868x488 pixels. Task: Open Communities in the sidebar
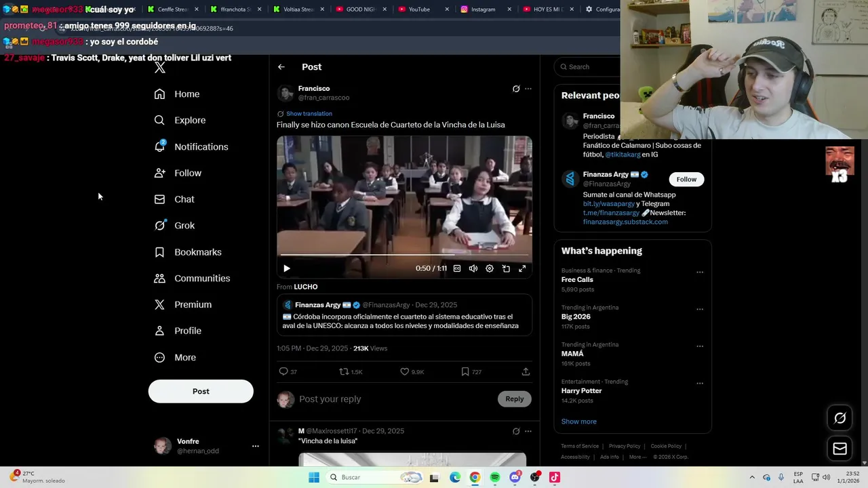[x=192, y=279]
